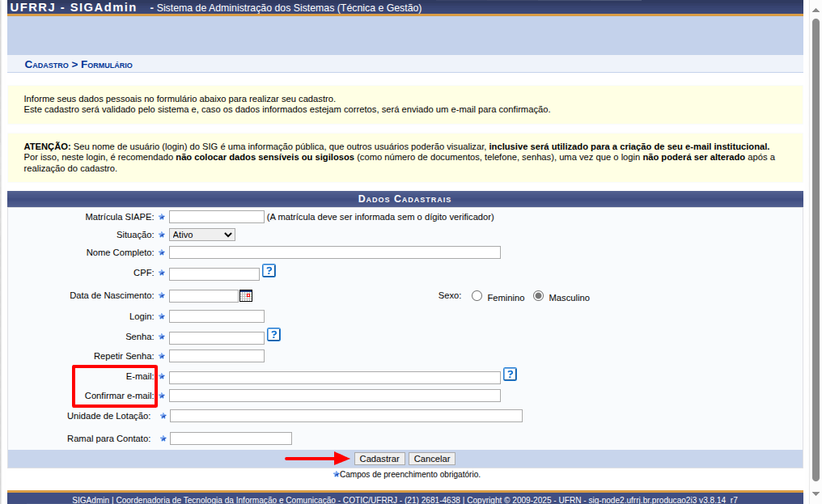This screenshot has width=822, height=504.
Task: Select the Masculino radio button
Action: (x=538, y=296)
